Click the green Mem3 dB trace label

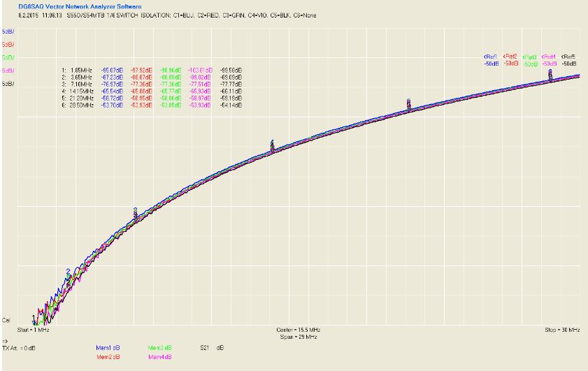[x=159, y=348]
